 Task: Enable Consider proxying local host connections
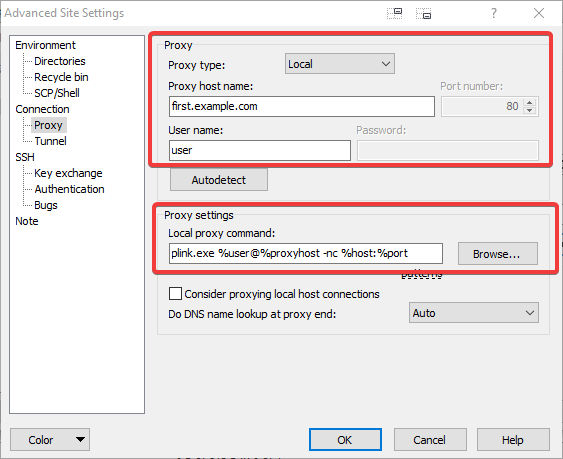175,293
